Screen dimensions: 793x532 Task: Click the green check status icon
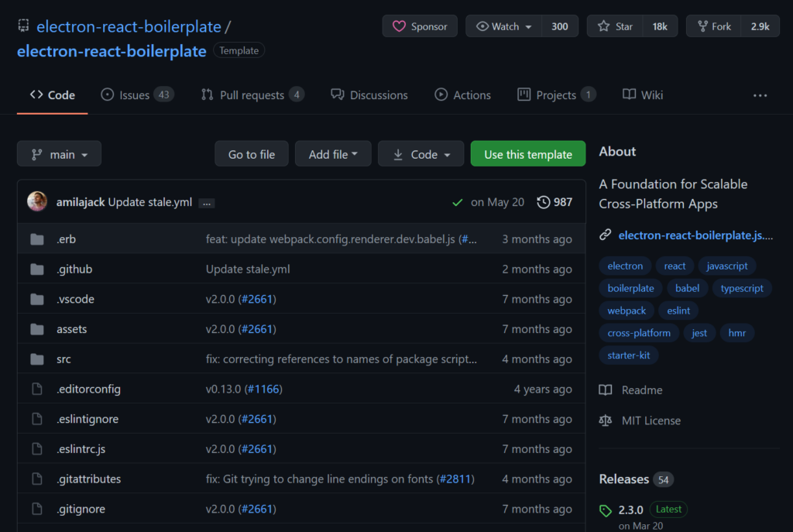click(457, 202)
